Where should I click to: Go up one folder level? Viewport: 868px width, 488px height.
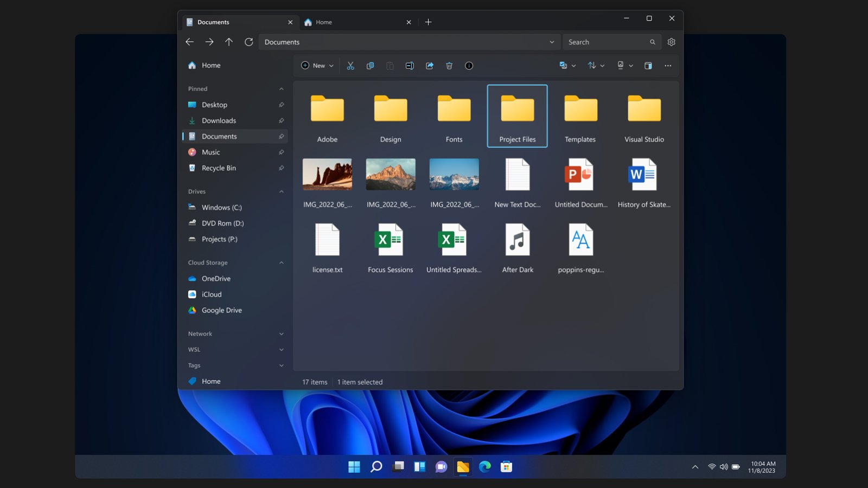[229, 42]
